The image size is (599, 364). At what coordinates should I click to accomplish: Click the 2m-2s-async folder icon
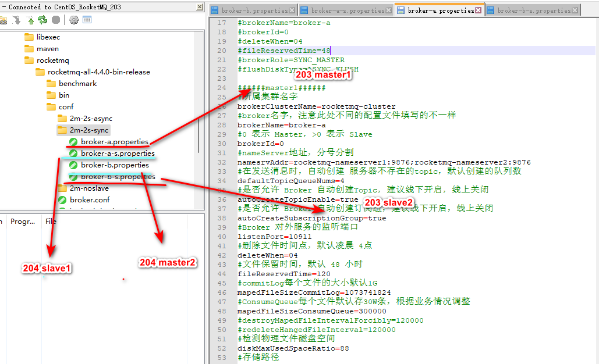tap(62, 118)
